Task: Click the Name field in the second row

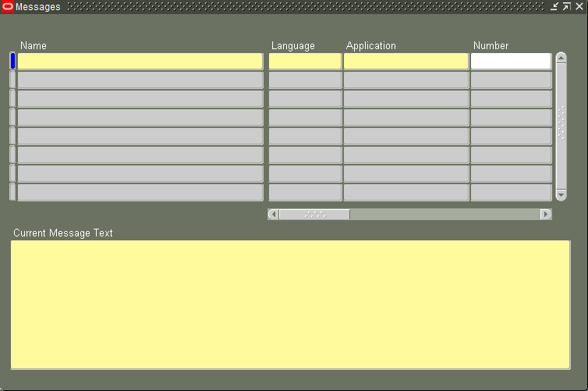Action: 140,80
